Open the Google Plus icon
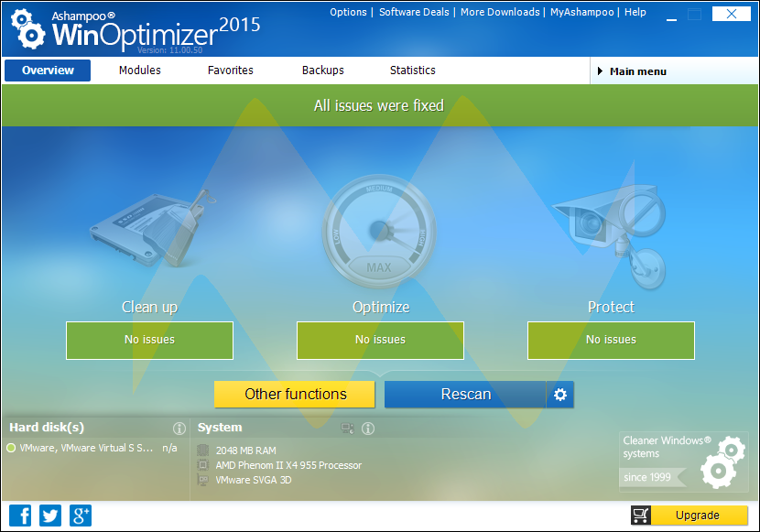760x532 pixels. click(81, 515)
